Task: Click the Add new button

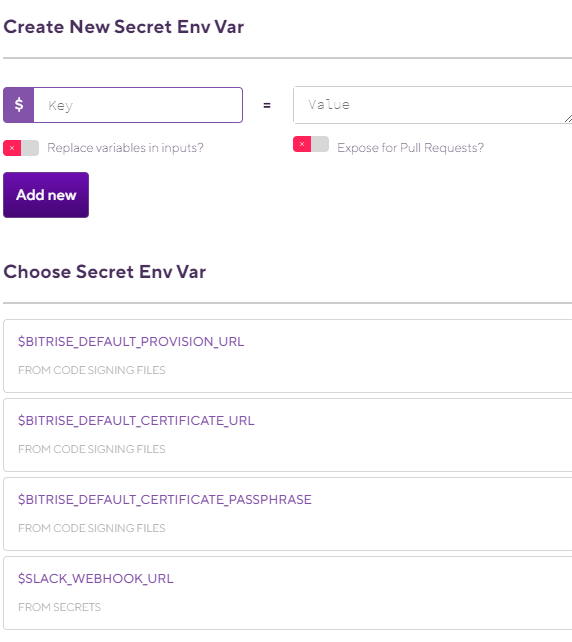Action: pos(46,195)
